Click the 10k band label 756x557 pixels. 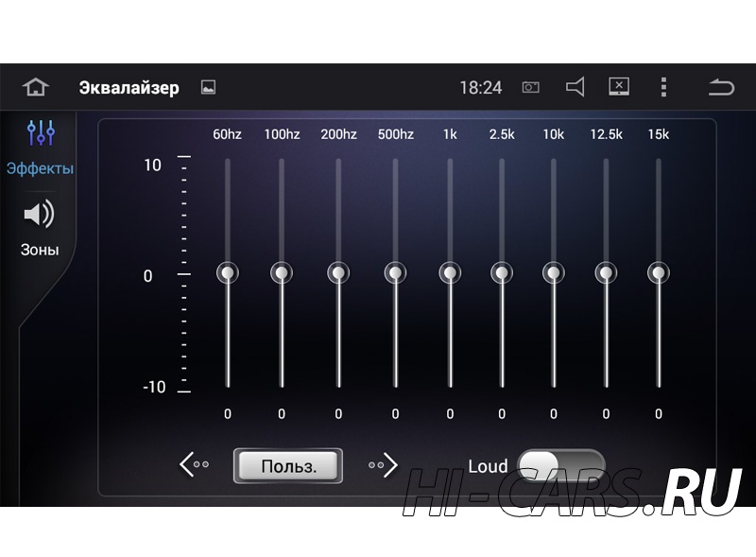click(554, 134)
